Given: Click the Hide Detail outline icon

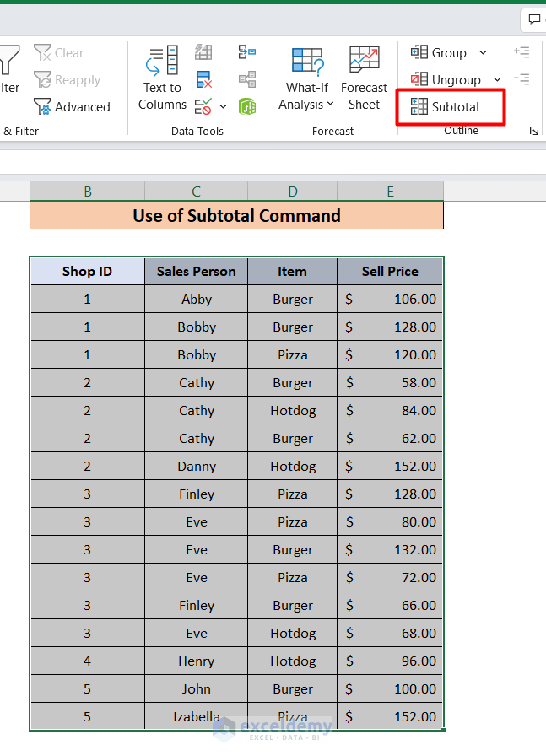Looking at the screenshot, I should click(x=522, y=79).
